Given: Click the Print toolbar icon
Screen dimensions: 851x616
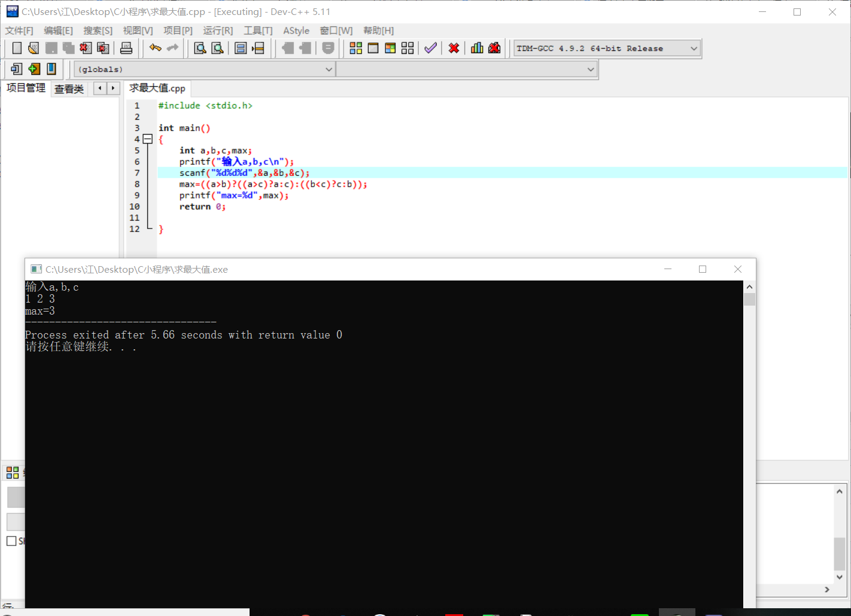Looking at the screenshot, I should point(126,48).
